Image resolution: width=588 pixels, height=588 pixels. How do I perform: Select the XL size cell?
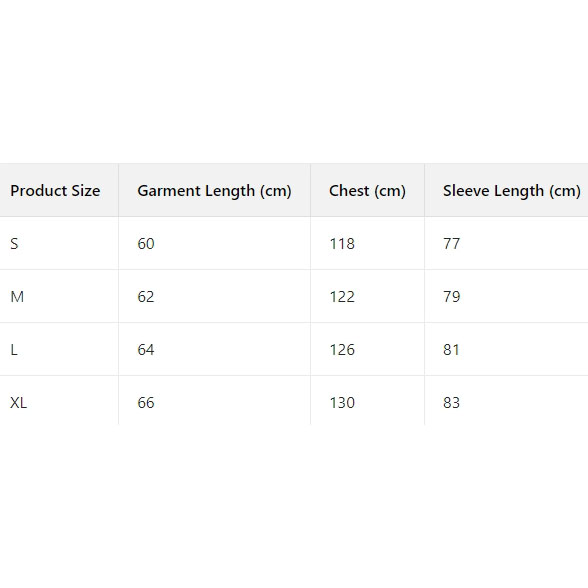pyautogui.click(x=18, y=403)
